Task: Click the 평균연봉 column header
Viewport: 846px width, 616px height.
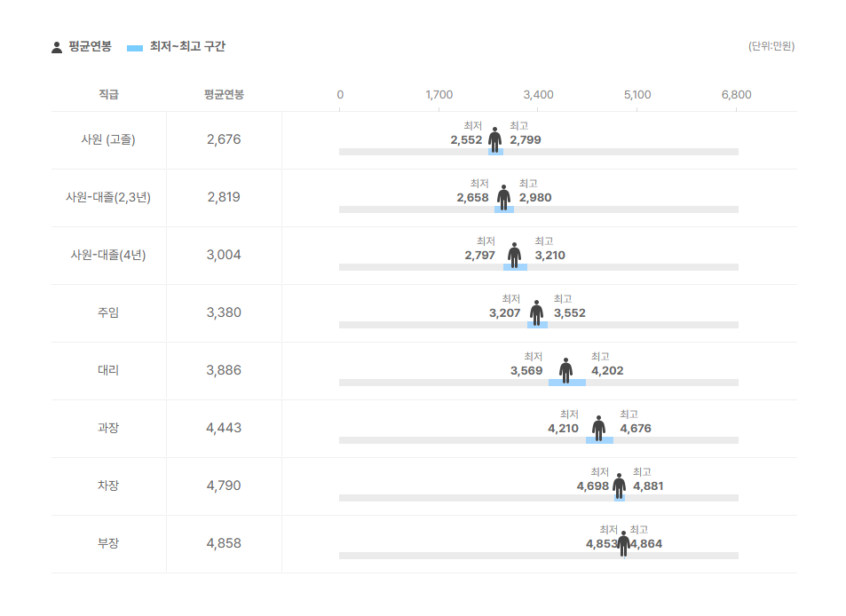Action: click(x=224, y=95)
